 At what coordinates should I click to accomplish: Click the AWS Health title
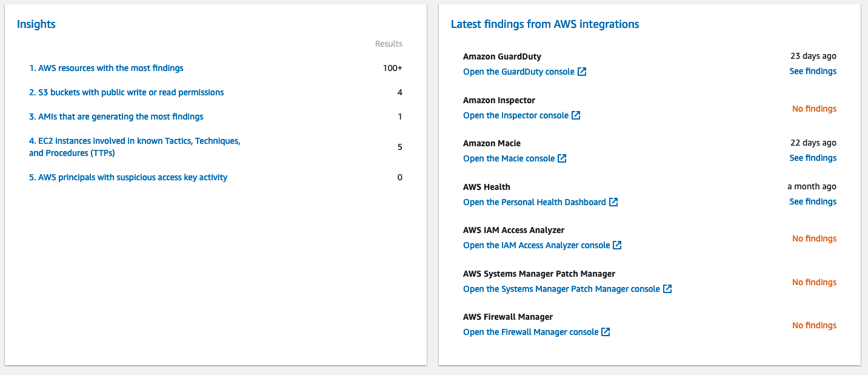point(487,187)
